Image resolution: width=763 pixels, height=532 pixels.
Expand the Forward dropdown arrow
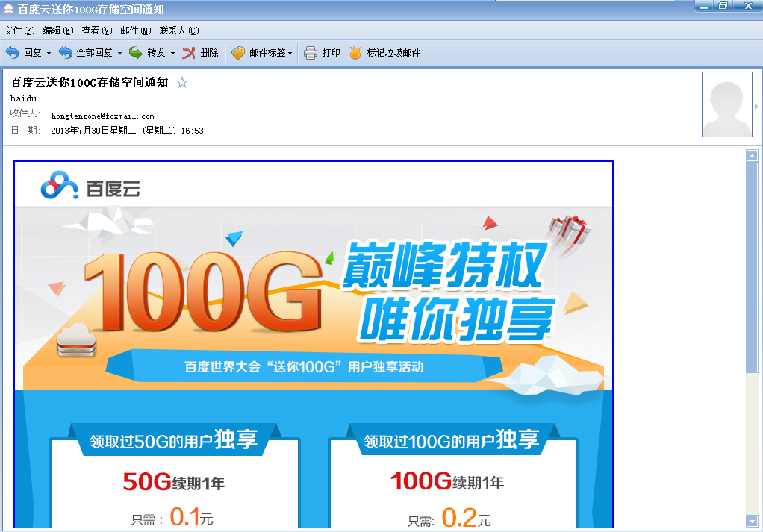[x=172, y=54]
